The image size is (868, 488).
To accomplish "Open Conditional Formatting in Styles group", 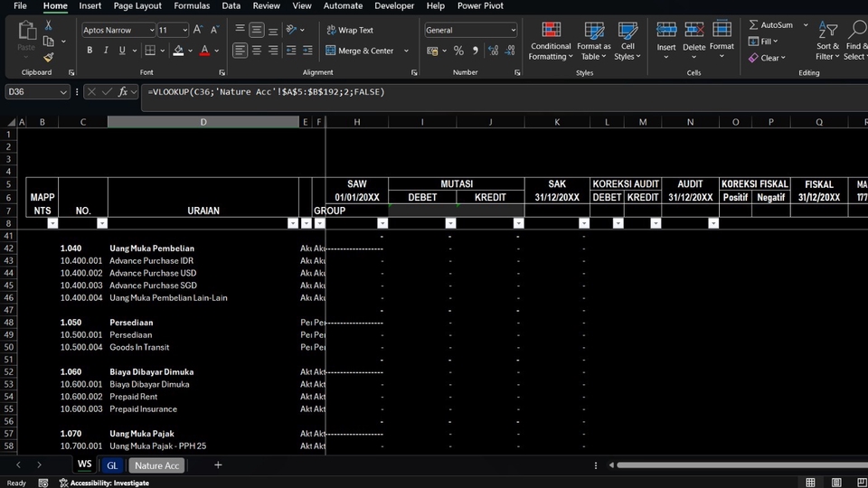I will tap(551, 41).
